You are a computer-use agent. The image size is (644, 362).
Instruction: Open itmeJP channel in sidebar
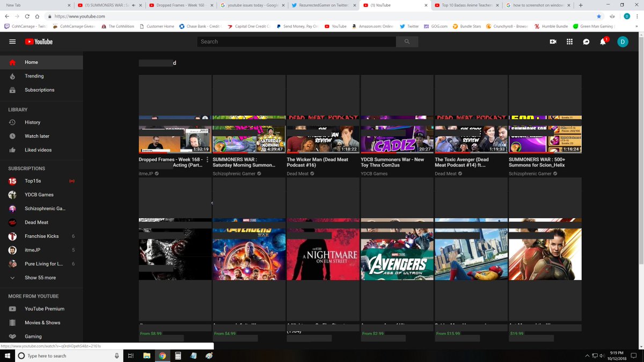[41, 250]
